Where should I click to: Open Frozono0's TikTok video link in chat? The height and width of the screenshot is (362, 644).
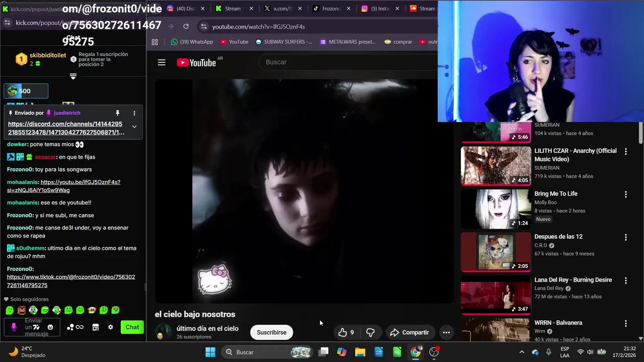[x=71, y=281]
